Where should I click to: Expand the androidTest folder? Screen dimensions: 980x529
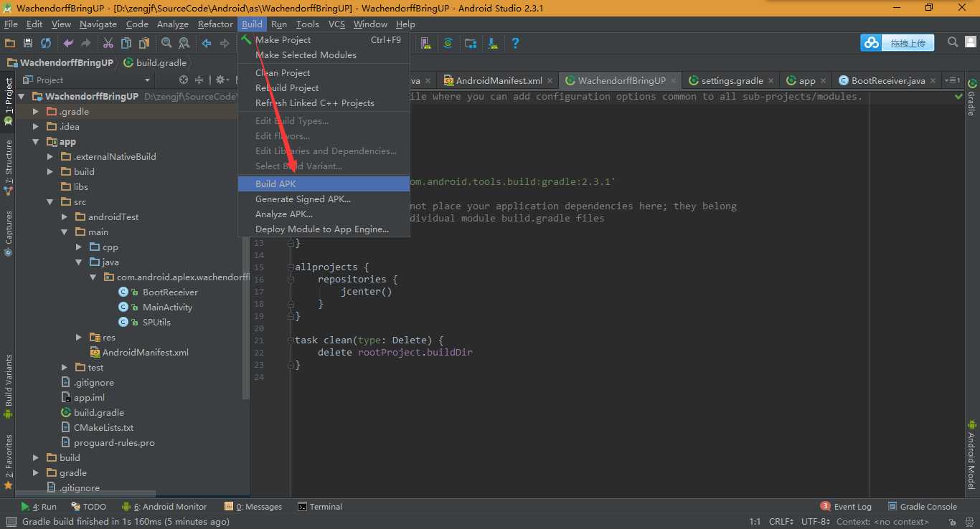(x=65, y=216)
